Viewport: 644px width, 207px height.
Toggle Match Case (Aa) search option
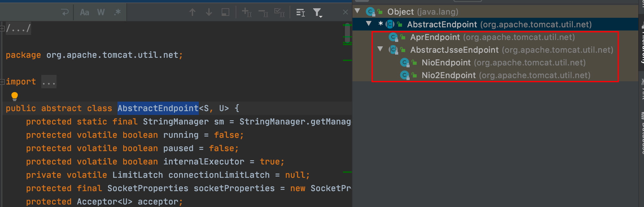tap(84, 12)
